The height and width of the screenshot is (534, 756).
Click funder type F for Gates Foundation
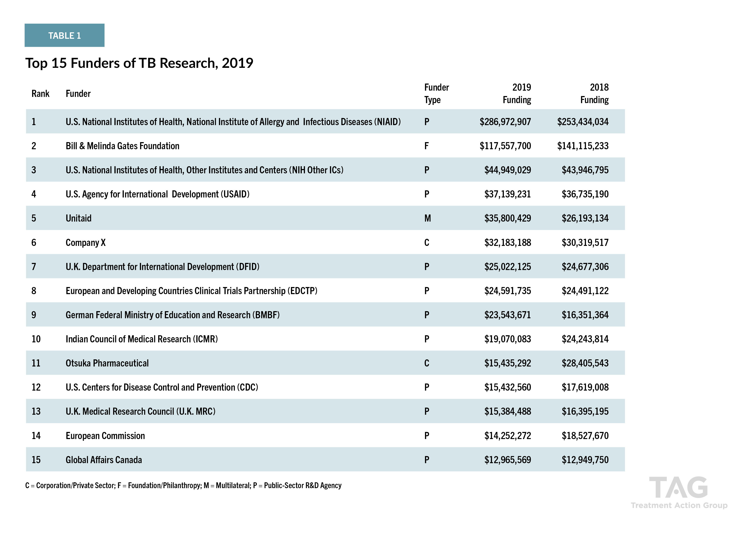[427, 146]
